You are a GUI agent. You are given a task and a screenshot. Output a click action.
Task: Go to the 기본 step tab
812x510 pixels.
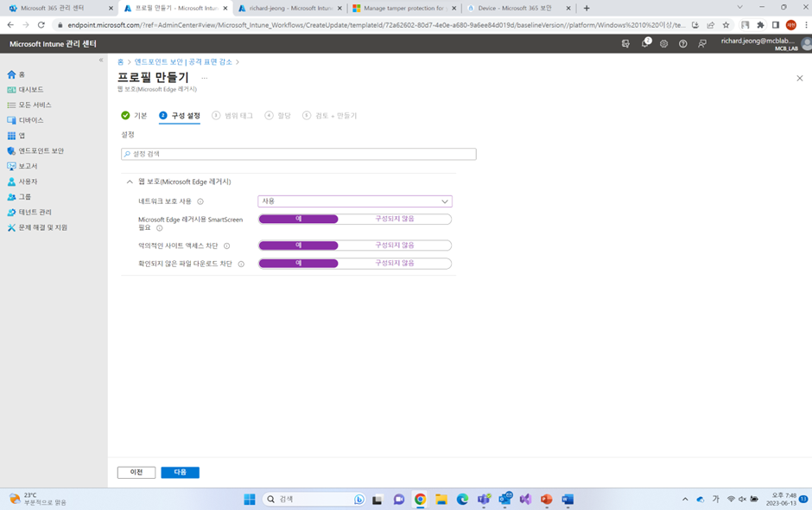coord(134,116)
